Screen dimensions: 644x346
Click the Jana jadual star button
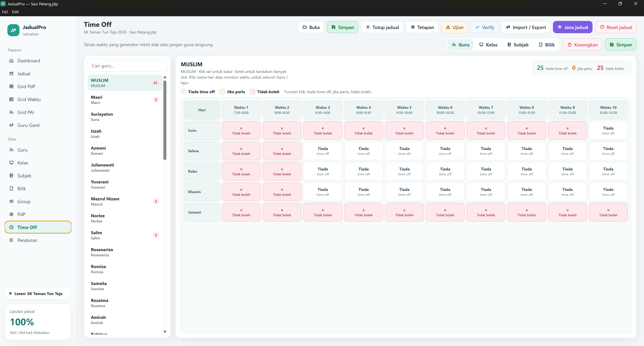click(573, 27)
